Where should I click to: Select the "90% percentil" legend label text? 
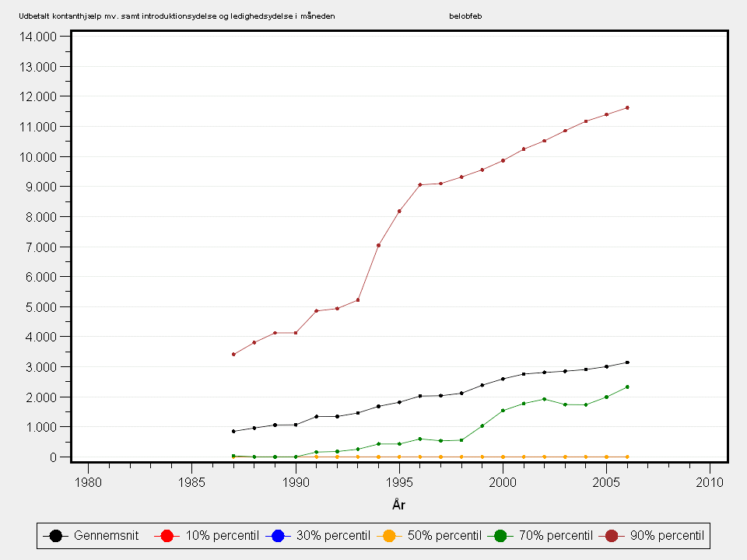pos(667,535)
